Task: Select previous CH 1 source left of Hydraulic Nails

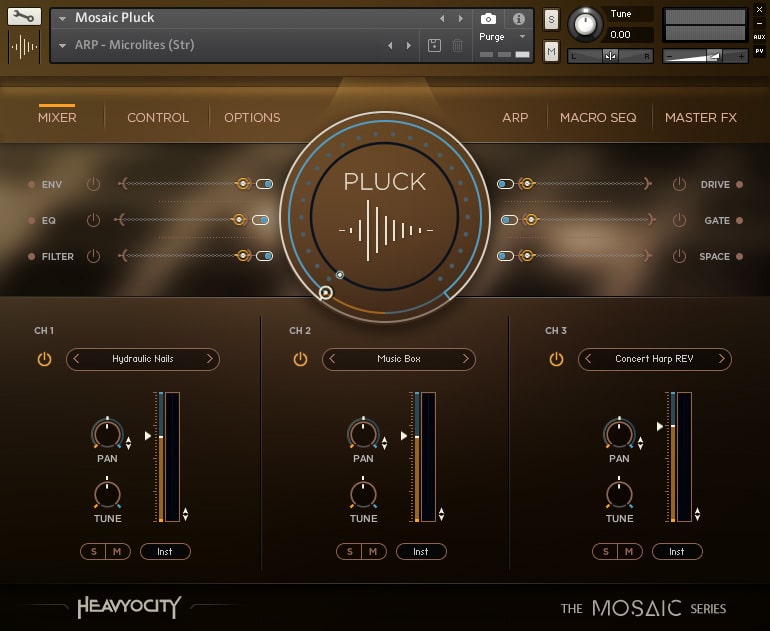Action: (76, 359)
